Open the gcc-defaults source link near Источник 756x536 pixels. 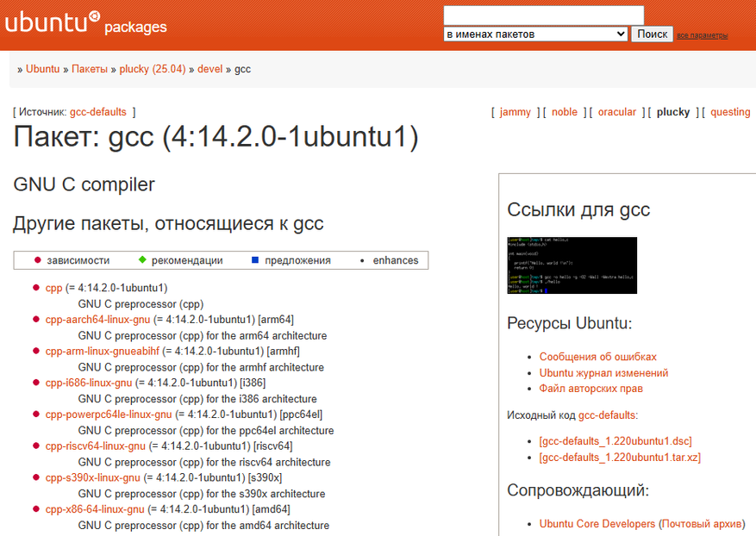(98, 112)
